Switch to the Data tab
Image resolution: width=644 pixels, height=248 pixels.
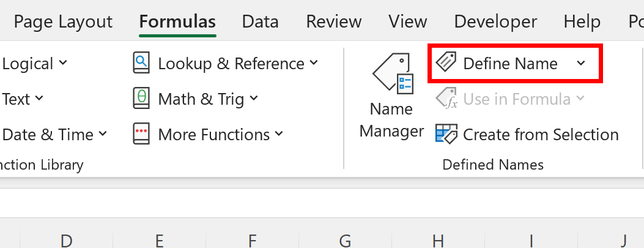click(260, 21)
